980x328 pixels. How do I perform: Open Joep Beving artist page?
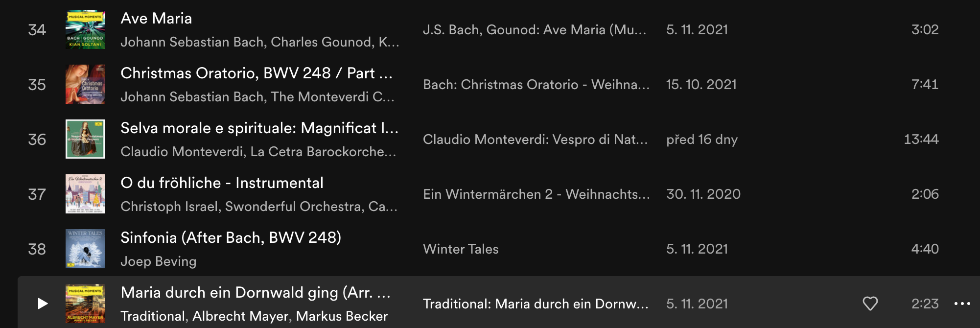[158, 261]
